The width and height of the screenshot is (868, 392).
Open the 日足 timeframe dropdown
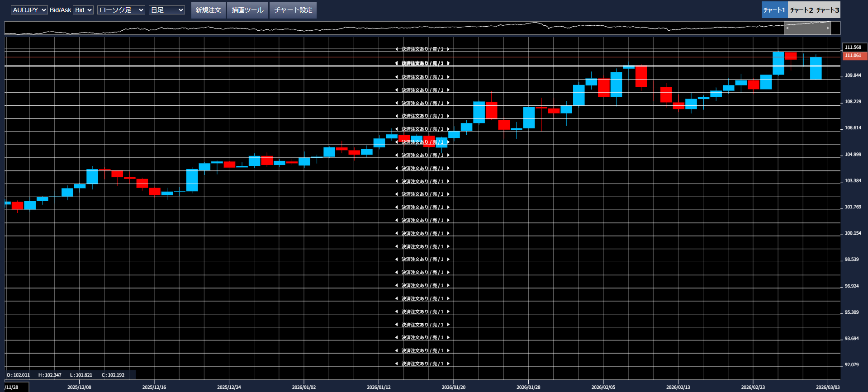coord(166,10)
